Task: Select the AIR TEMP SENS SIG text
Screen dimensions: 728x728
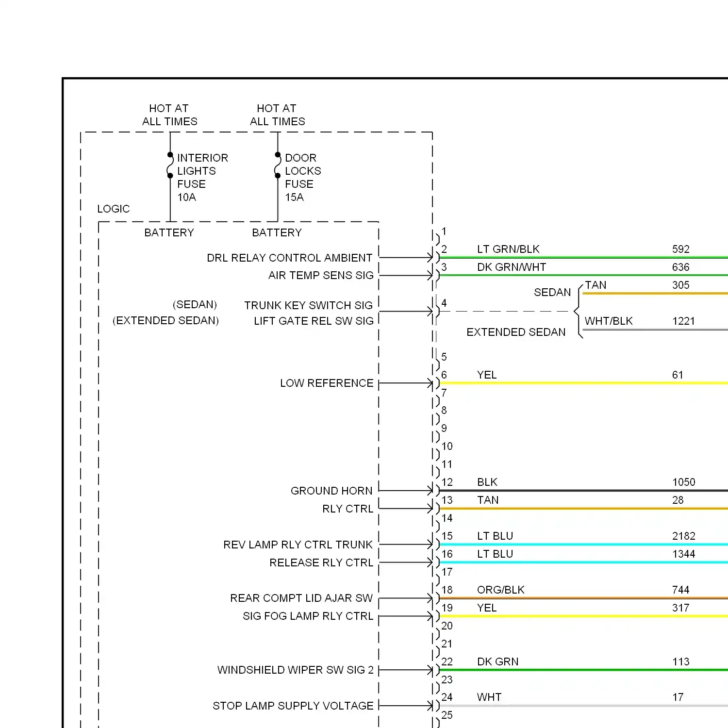Action: click(x=321, y=275)
